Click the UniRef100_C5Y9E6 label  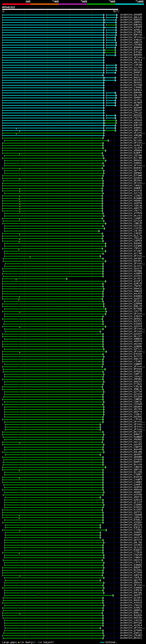tap(131, 45)
